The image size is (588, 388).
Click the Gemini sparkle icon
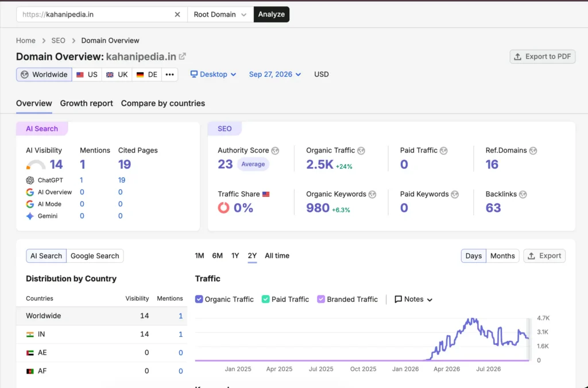coord(30,216)
